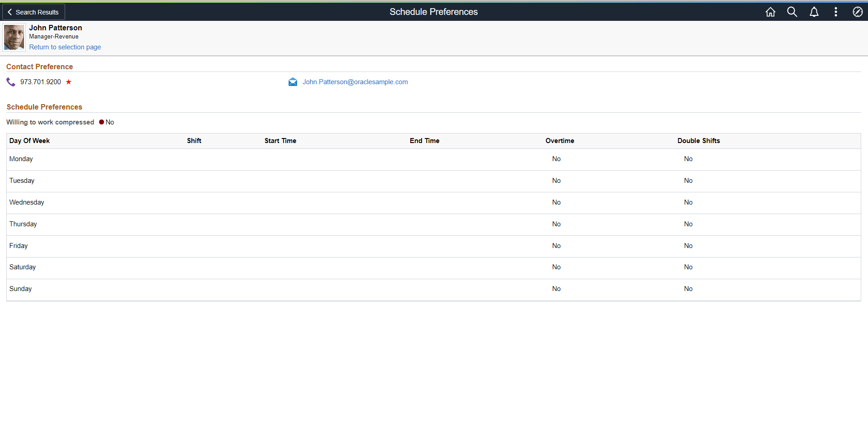Open John Patterson's profile photo
Viewport: 868px width, 425px height.
[14, 37]
